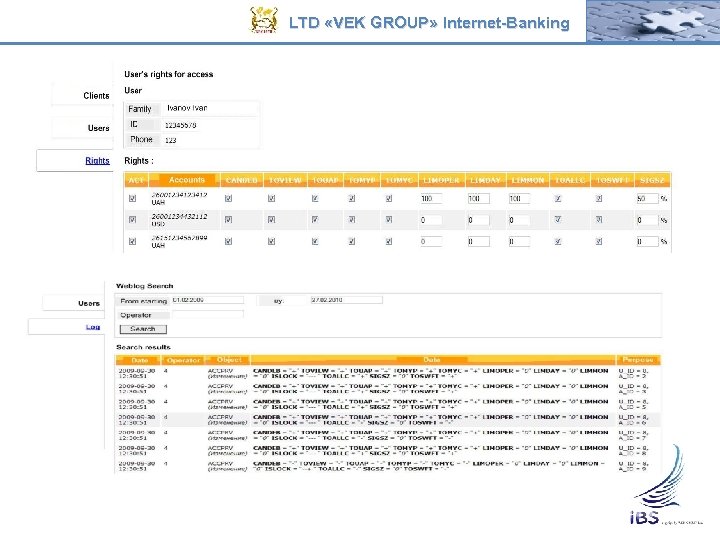Toggle ACT checkbox for account 26001234123412
Screen dimensions: 720x540
click(133, 198)
